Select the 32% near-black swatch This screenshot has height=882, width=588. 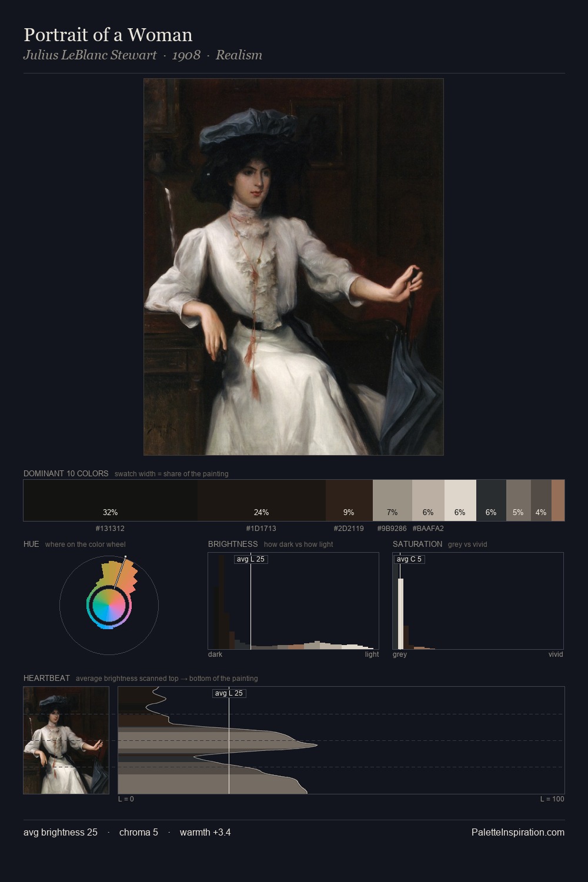pyautogui.click(x=111, y=500)
